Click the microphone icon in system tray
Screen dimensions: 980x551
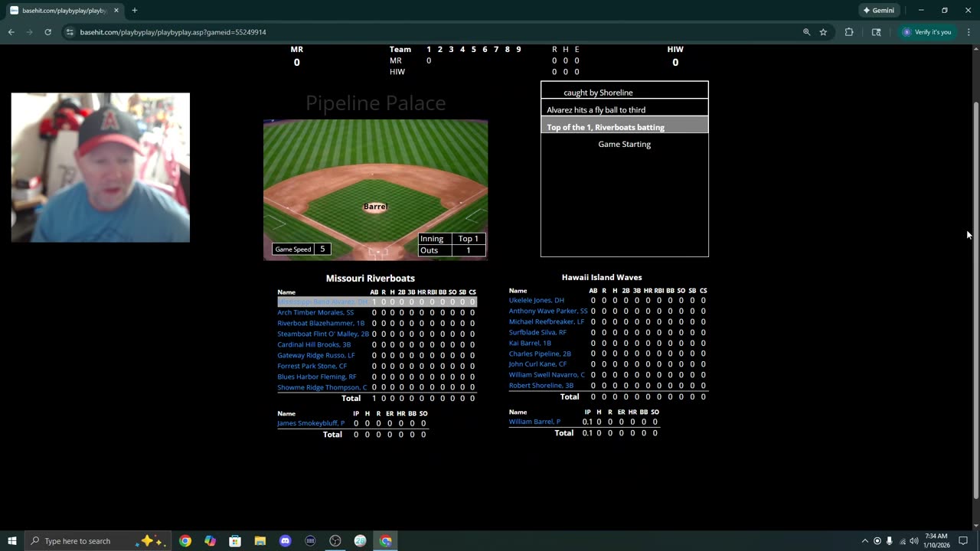point(890,541)
